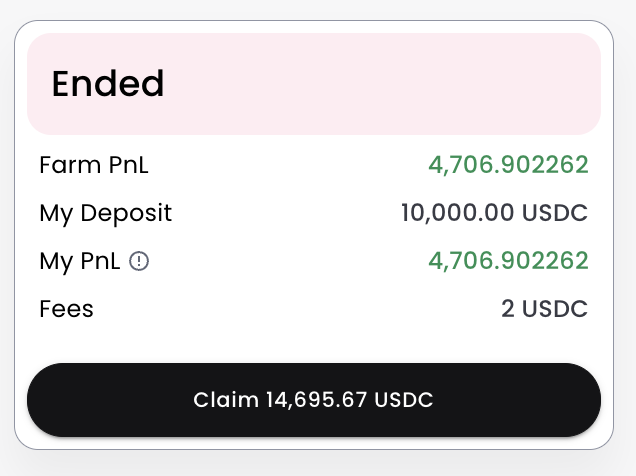Click blank space between My Deposit label and amount
Screen dimensions: 636x476
point(290,213)
